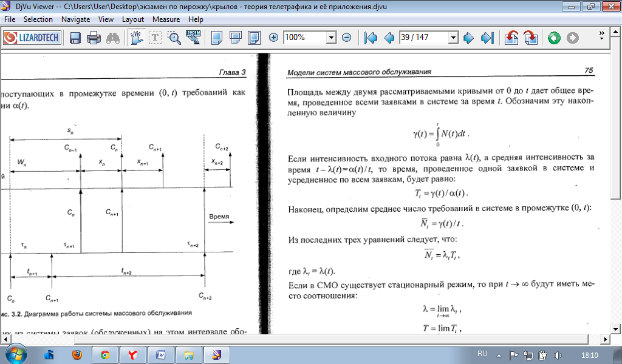Screen dimensions: 622x364
Task: Open Firefox from the taskbar
Action: click(77, 355)
